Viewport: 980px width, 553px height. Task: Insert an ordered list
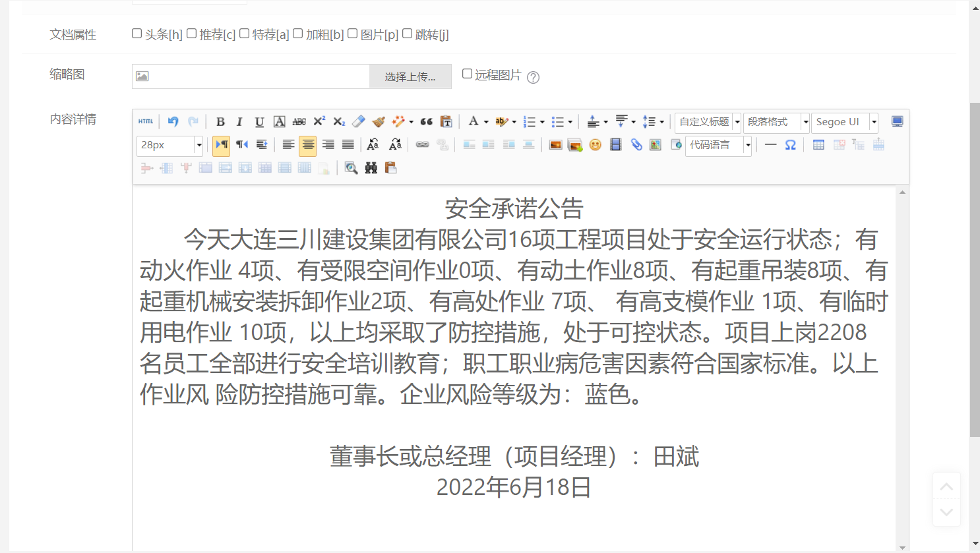click(529, 122)
